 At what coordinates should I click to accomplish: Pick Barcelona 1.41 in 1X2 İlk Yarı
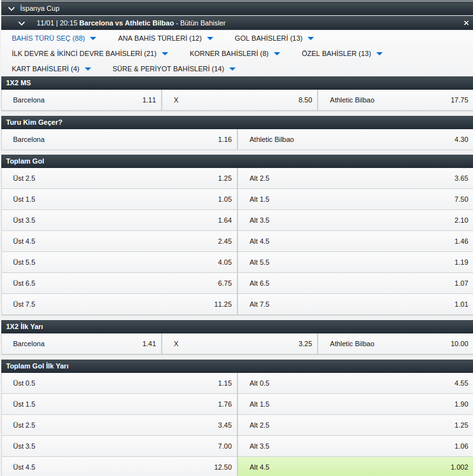coord(81,344)
